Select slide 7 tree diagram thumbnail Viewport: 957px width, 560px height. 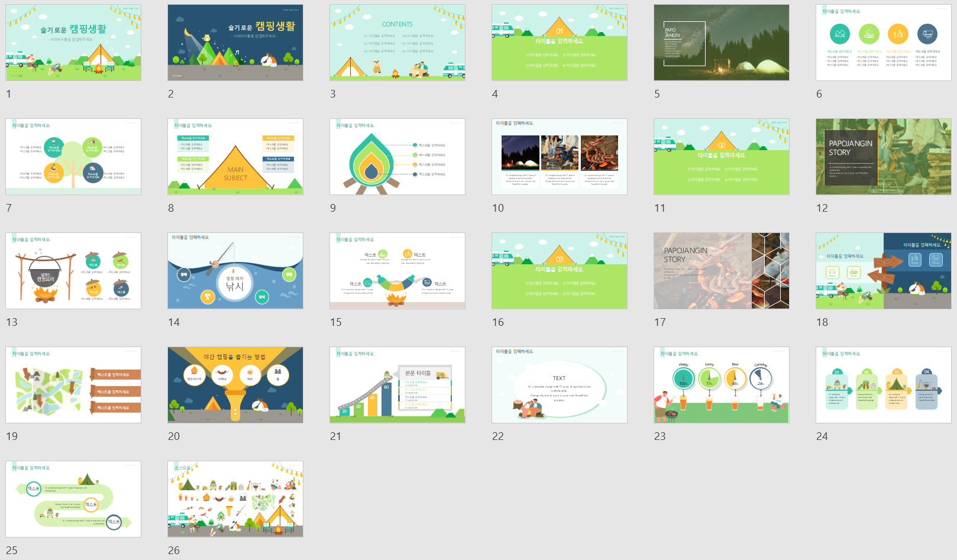pos(73,157)
